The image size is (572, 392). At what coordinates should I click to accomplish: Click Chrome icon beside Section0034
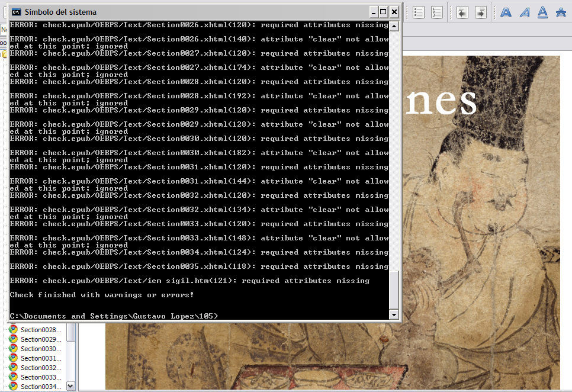[x=14, y=386]
